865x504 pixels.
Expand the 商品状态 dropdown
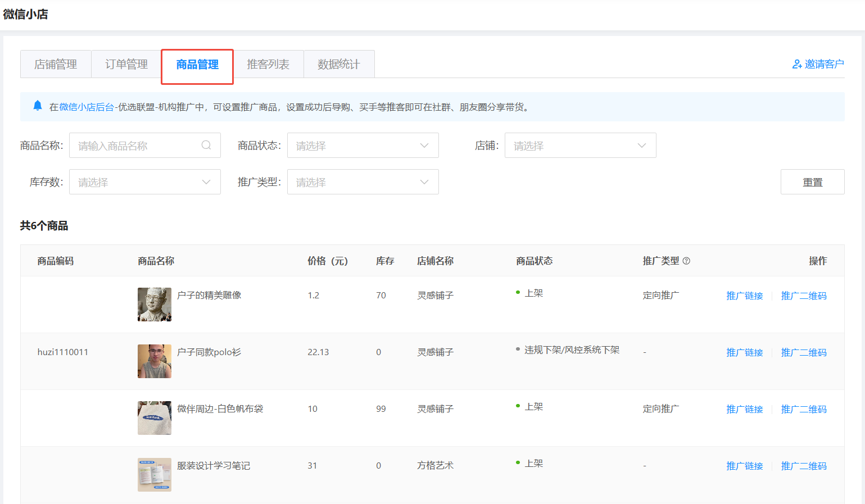363,146
